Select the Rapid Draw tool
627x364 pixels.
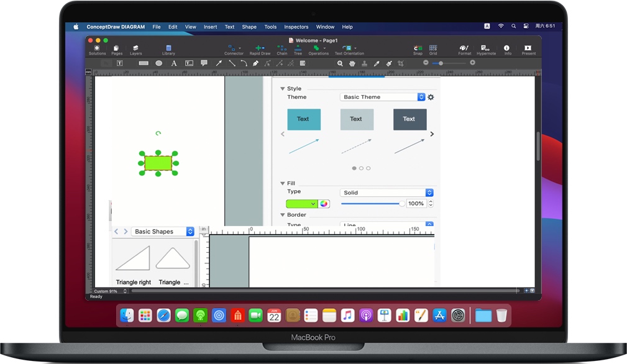tap(260, 48)
